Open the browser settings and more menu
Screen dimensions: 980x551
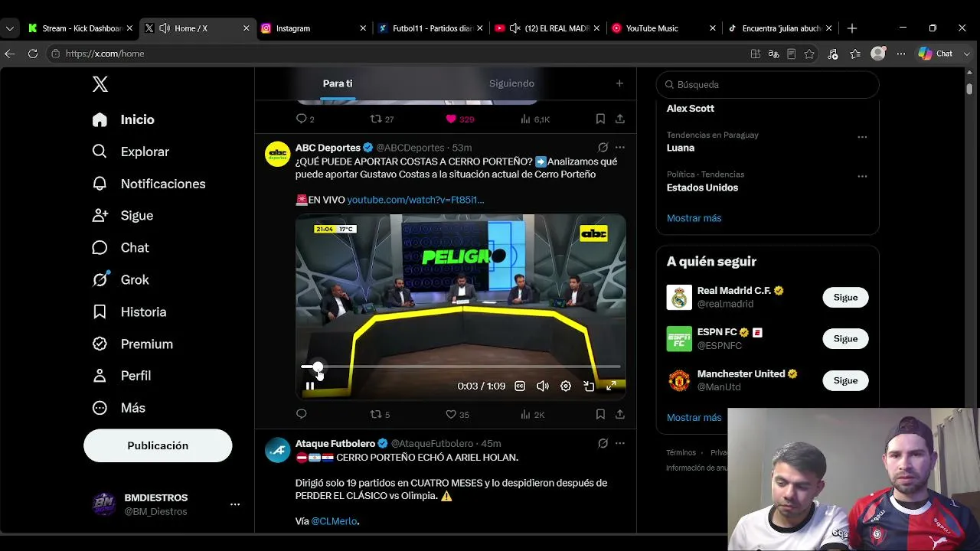click(x=901, y=54)
